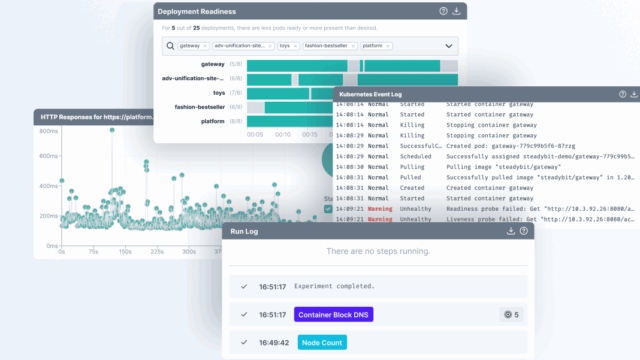640x360 pixels.
Task: Click the HTTP Responses panel title
Action: click(x=96, y=117)
